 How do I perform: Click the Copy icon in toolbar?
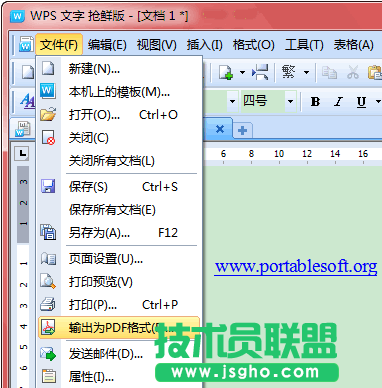329,72
